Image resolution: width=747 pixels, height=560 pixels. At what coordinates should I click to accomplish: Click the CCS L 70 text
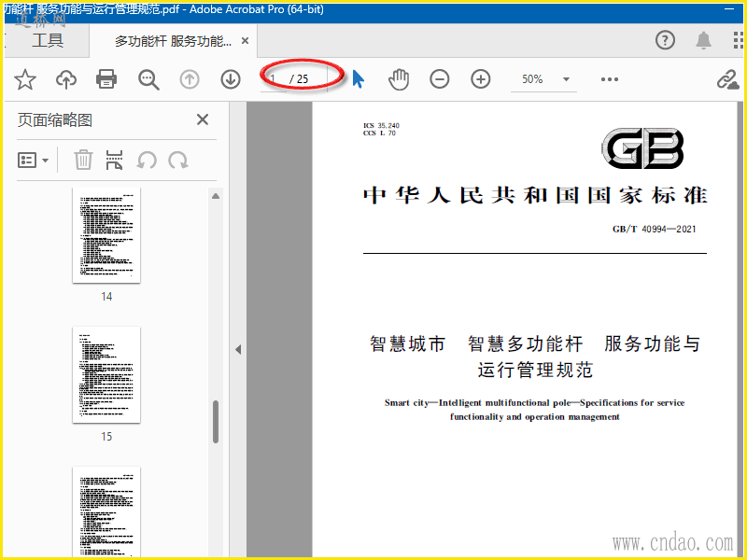(379, 133)
